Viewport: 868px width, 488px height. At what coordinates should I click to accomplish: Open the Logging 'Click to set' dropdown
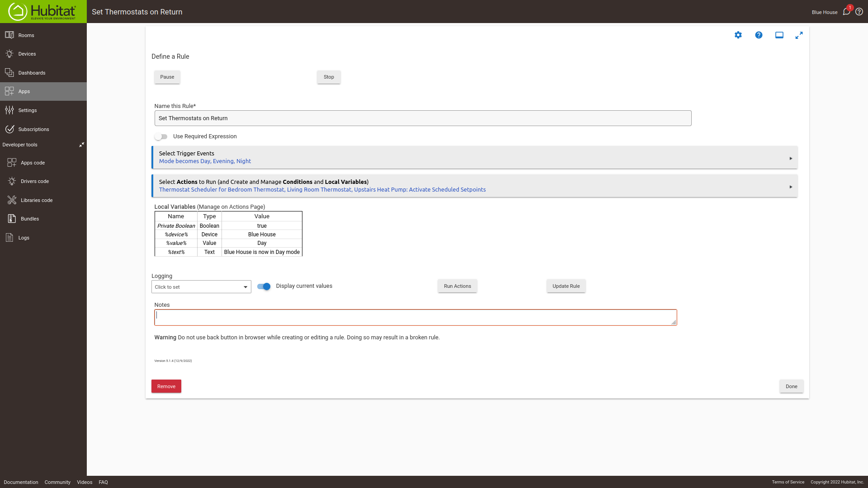(201, 287)
